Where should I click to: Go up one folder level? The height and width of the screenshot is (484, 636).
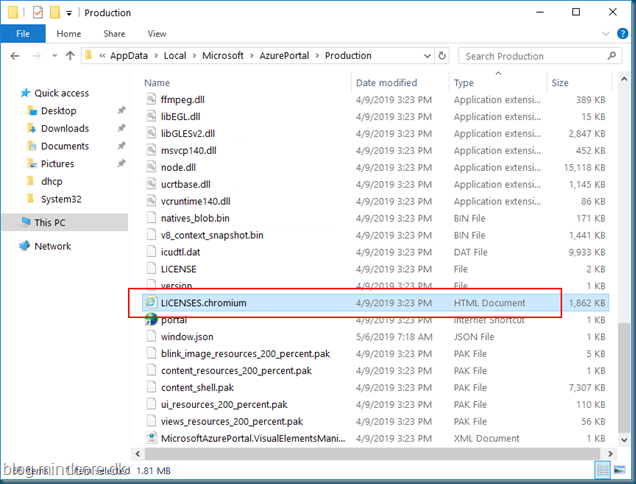tap(70, 56)
